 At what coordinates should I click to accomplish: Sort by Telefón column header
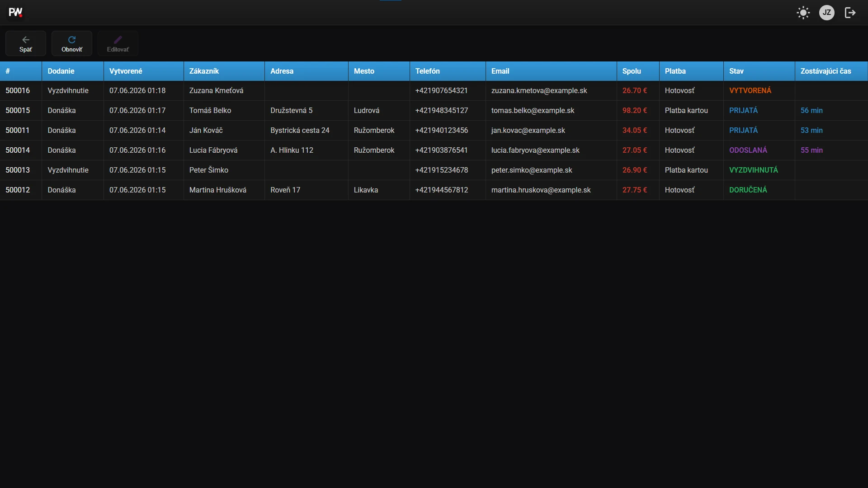pyautogui.click(x=448, y=71)
